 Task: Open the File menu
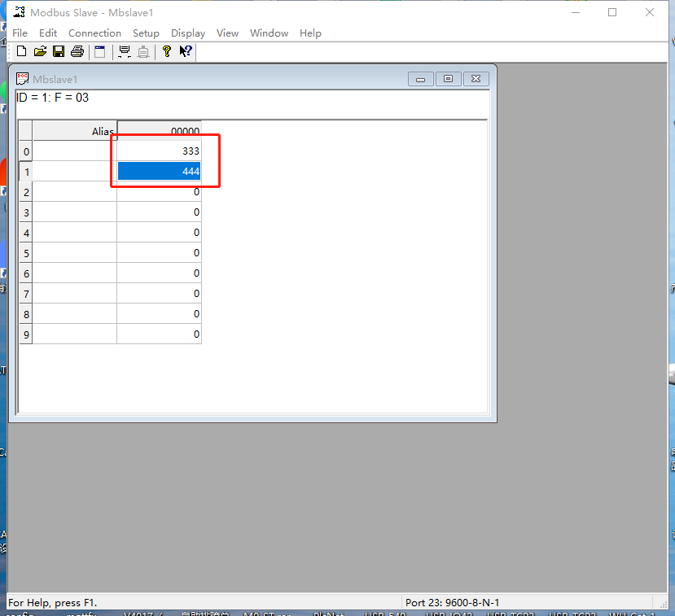coord(20,33)
